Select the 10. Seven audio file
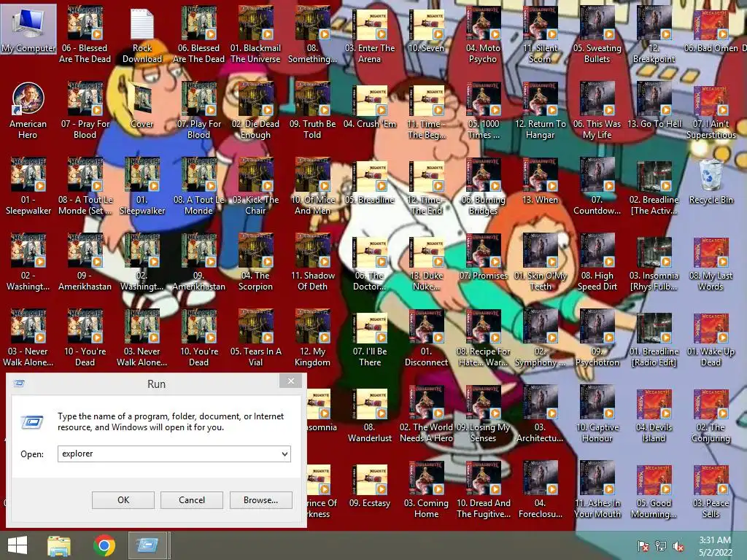Image resolution: width=747 pixels, height=560 pixels. pos(426,29)
